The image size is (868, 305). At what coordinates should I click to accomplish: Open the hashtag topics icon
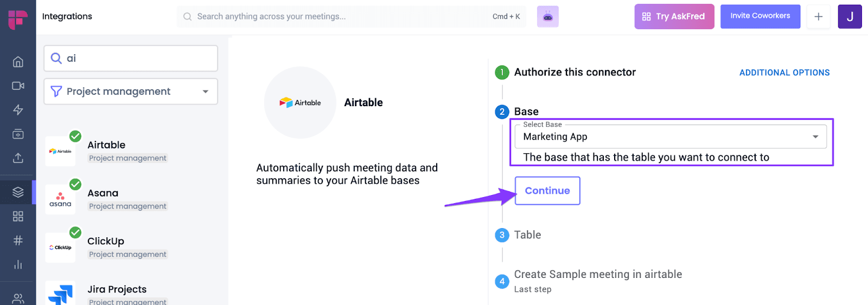(x=18, y=241)
